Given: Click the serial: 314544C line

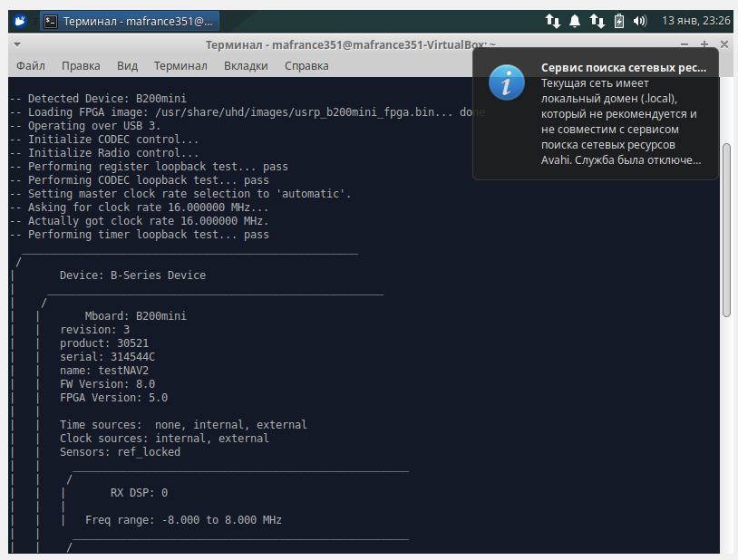Looking at the screenshot, I should (107, 357).
